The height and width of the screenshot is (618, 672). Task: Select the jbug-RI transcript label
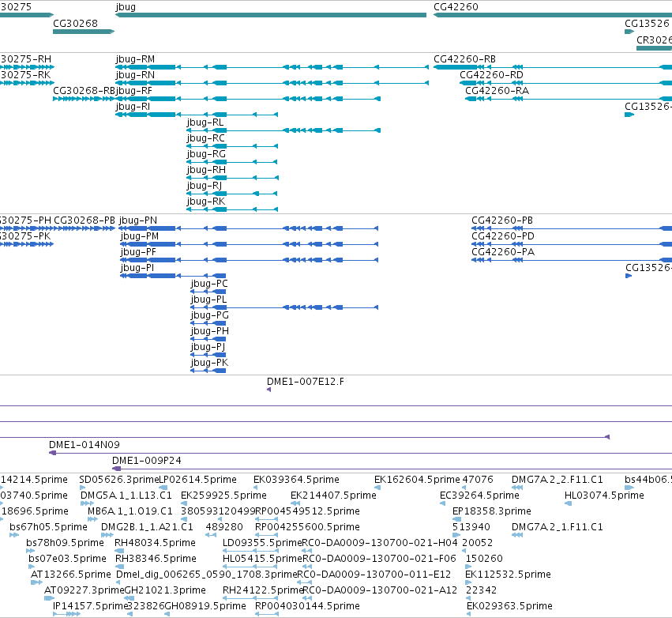click(133, 107)
